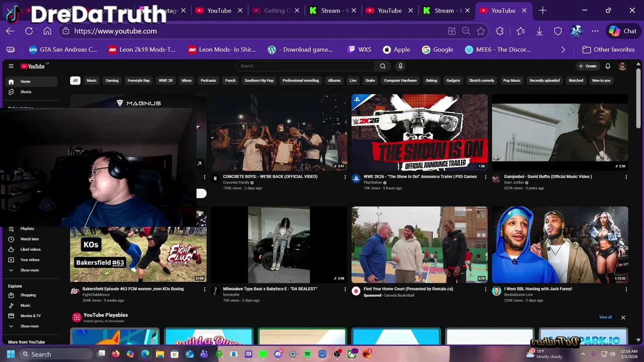Expand Show more under Explore section

[31, 326]
